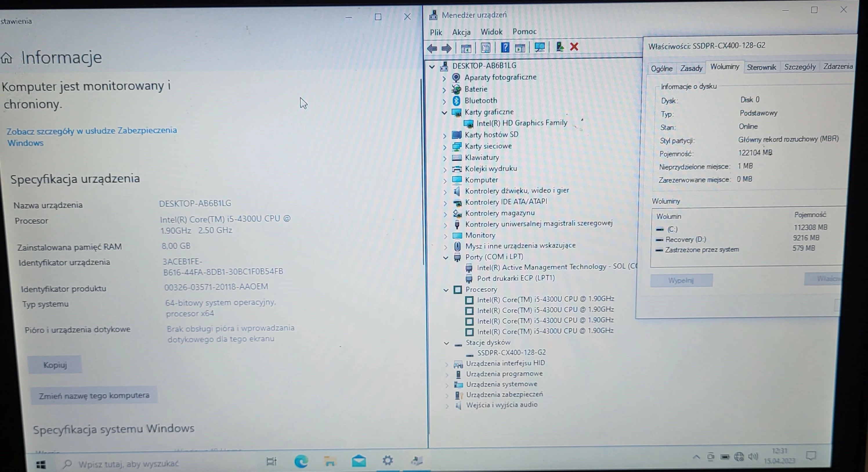The width and height of the screenshot is (868, 472).
Task: Open Microsoft Edge from the taskbar
Action: pos(302,461)
